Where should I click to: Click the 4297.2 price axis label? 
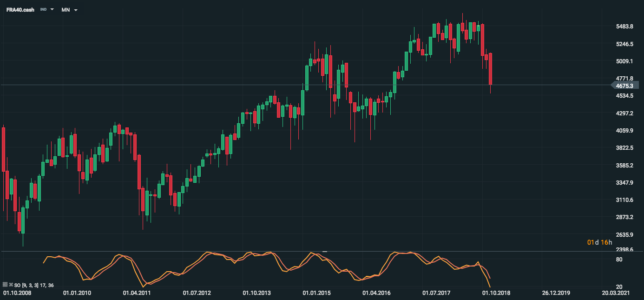625,113
